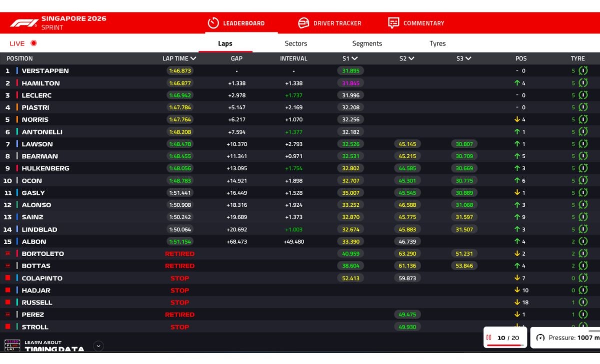The image size is (600, 364).
Task: Click the retired icon beside Bortoleto
Action: [7, 254]
